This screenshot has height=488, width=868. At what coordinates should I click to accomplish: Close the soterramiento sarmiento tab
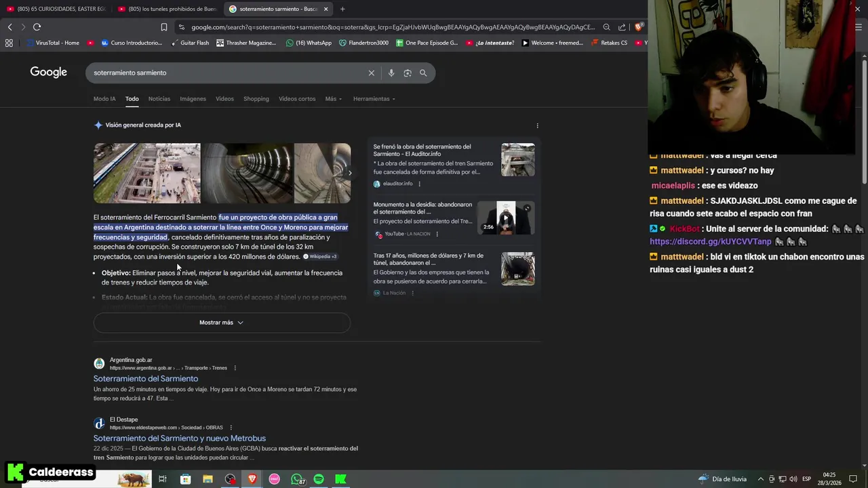click(325, 9)
